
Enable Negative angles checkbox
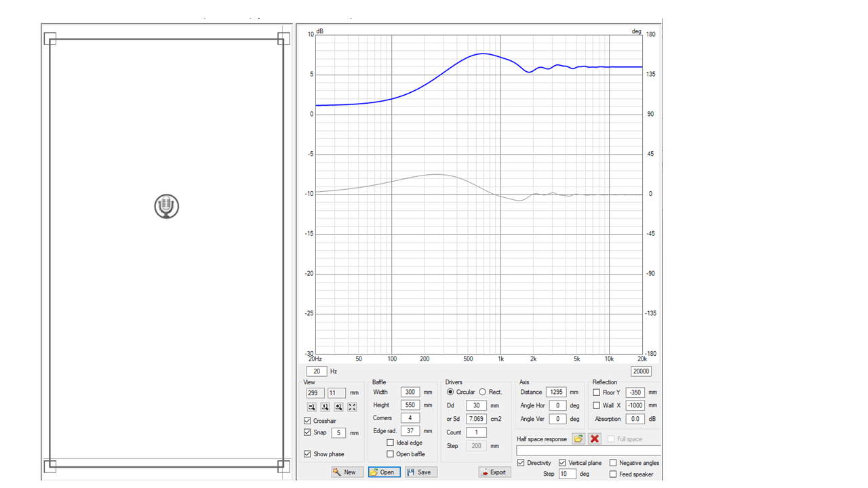click(x=613, y=463)
